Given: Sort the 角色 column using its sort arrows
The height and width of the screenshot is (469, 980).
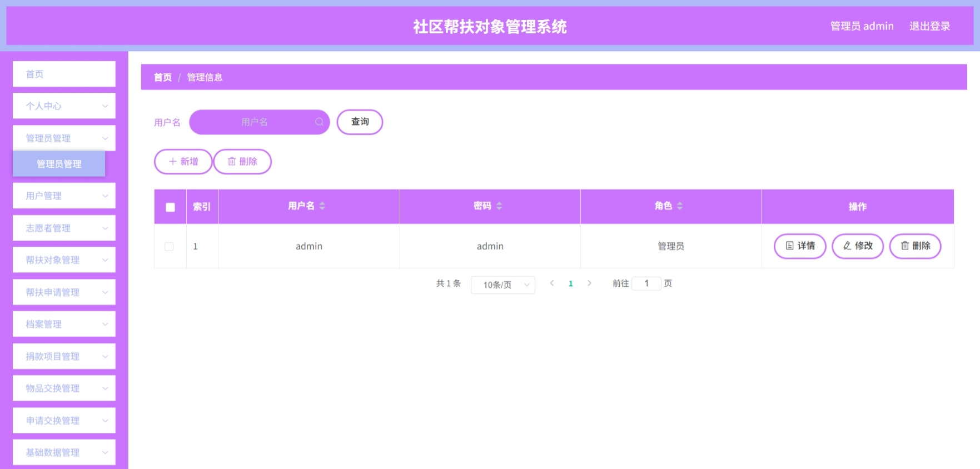Looking at the screenshot, I should click(680, 206).
